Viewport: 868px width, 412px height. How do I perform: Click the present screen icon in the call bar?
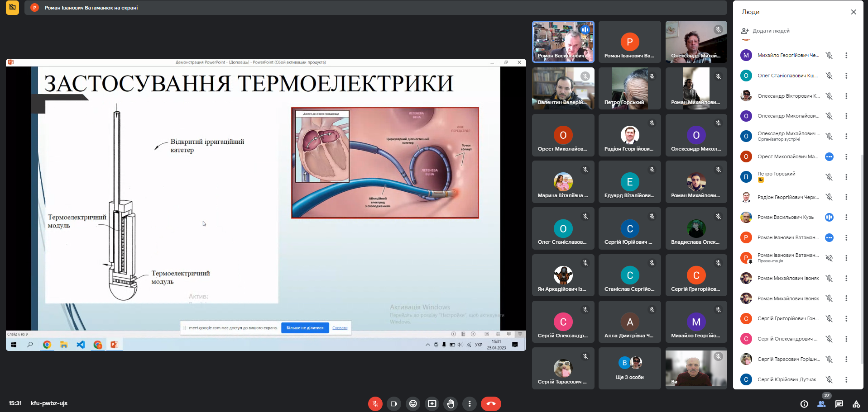[432, 403]
